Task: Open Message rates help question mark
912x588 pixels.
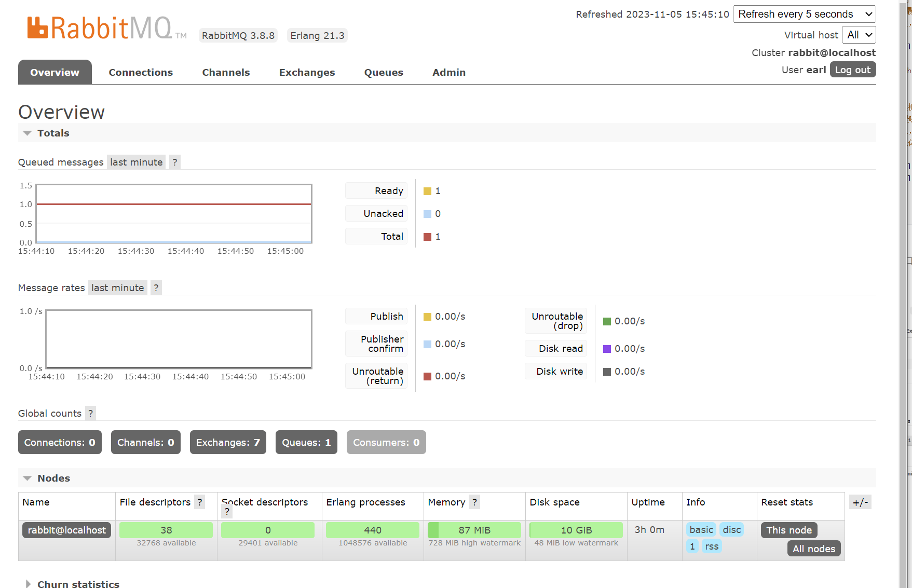Action: point(156,288)
